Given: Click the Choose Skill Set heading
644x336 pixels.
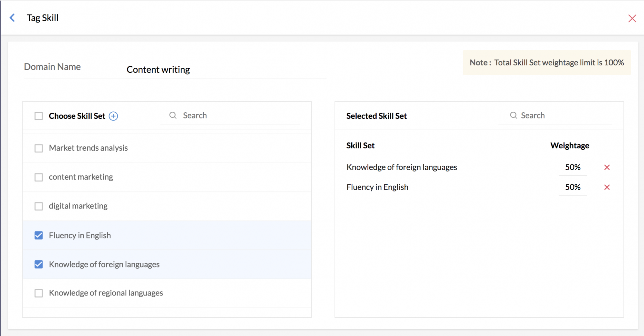Looking at the screenshot, I should click(77, 116).
